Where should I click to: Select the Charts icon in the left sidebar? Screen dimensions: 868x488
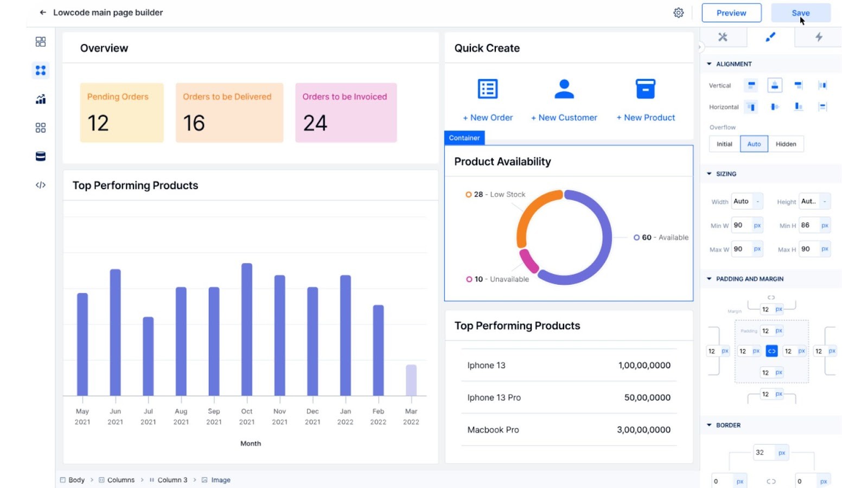coord(40,99)
